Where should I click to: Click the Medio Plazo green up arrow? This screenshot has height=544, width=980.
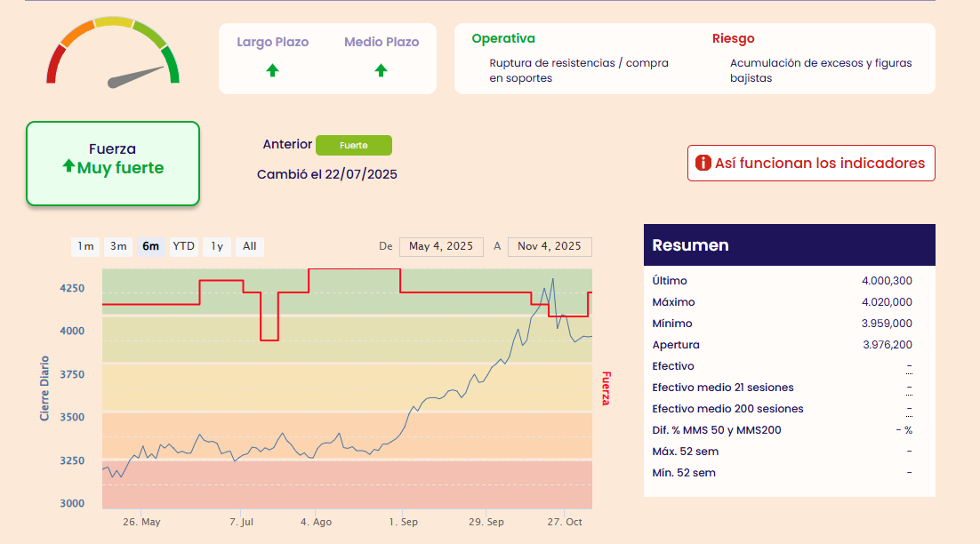point(381,70)
